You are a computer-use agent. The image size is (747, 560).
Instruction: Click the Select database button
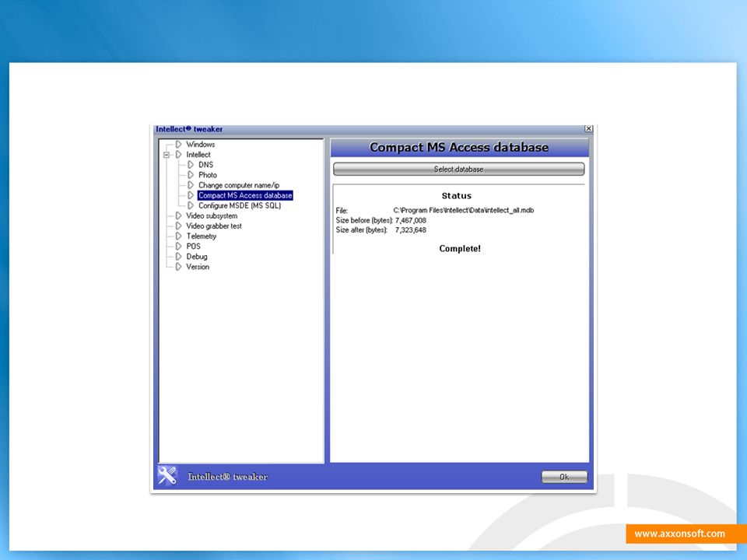pos(459,169)
